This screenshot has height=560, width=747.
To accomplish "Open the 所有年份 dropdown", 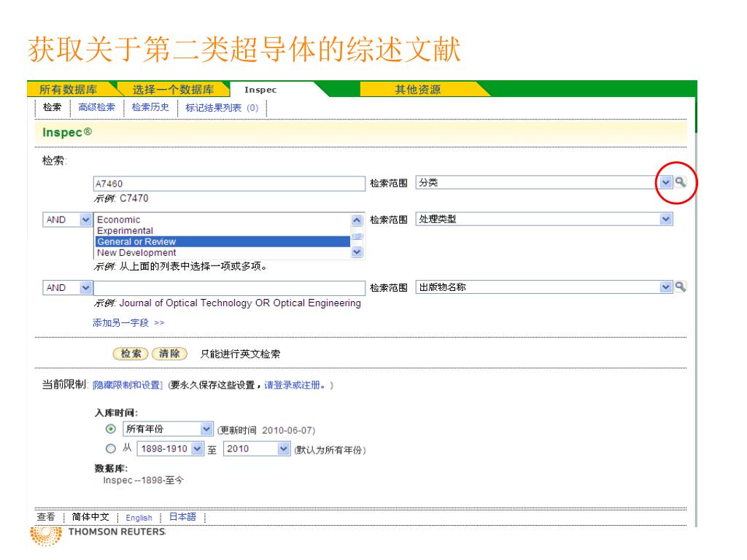I will pos(206,429).
